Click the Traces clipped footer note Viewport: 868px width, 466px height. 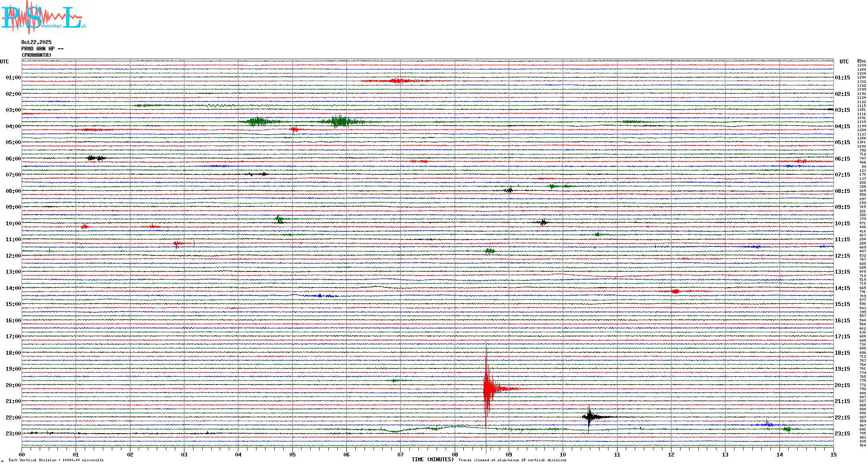pos(512,460)
